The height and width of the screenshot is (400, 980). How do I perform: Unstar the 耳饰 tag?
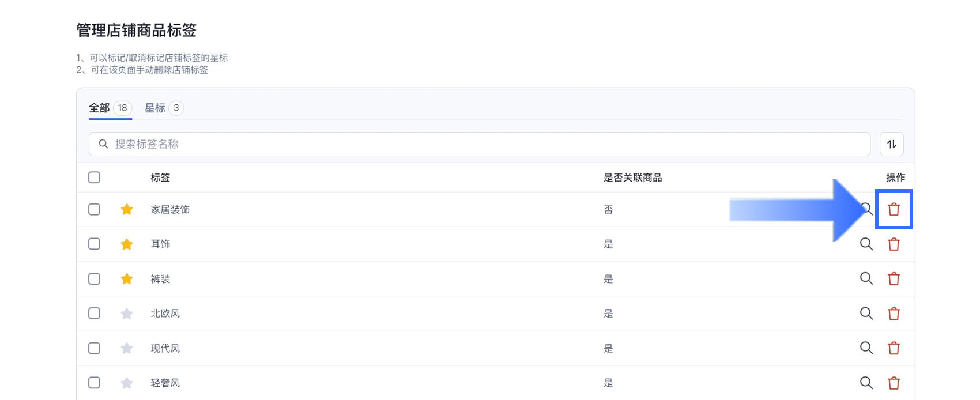click(127, 244)
